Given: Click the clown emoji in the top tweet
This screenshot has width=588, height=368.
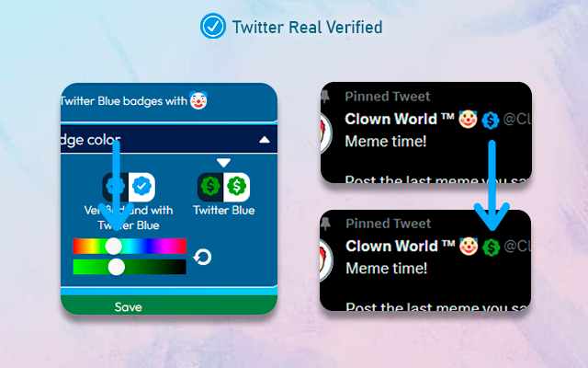Looking at the screenshot, I should point(468,120).
